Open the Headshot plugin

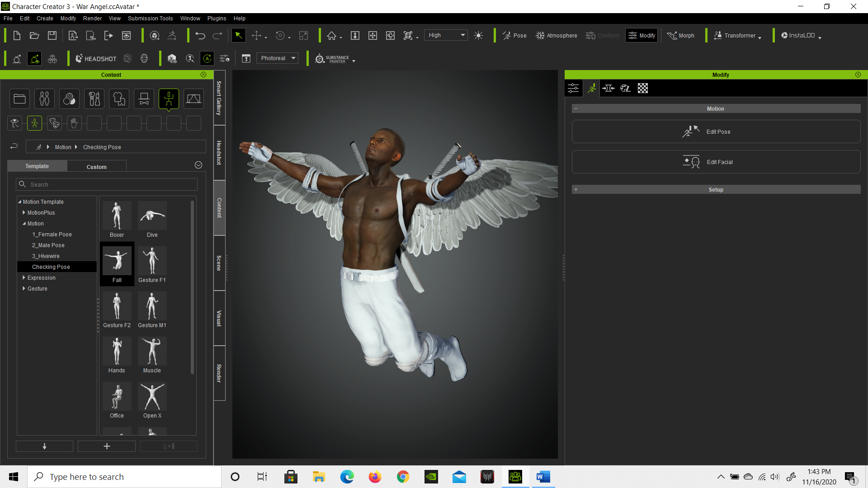[96, 59]
